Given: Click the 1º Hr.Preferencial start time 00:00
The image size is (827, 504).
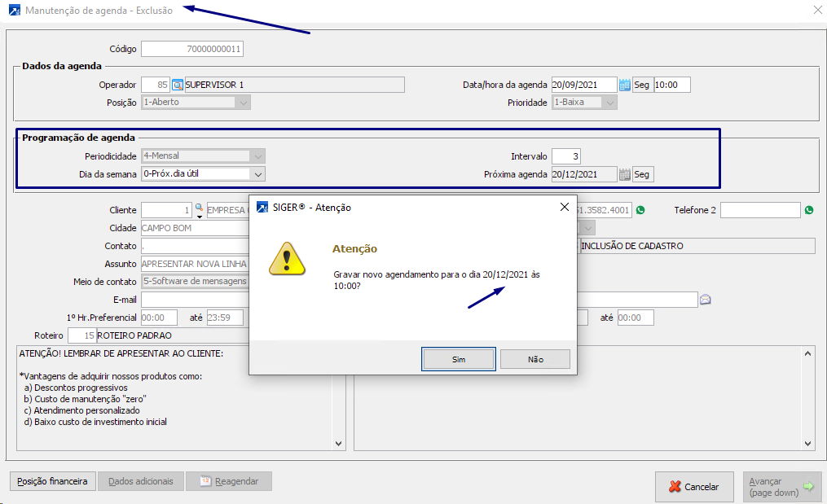Looking at the screenshot, I should [159, 318].
